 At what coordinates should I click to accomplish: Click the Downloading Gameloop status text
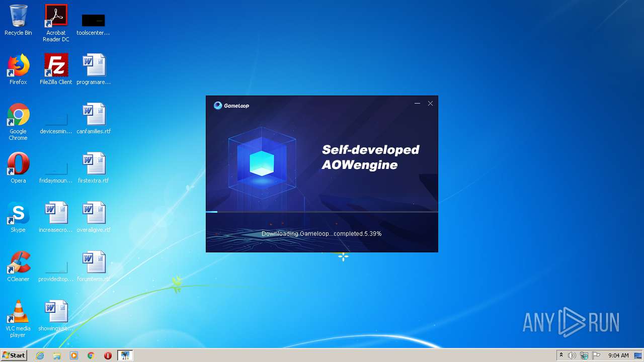coord(321,234)
